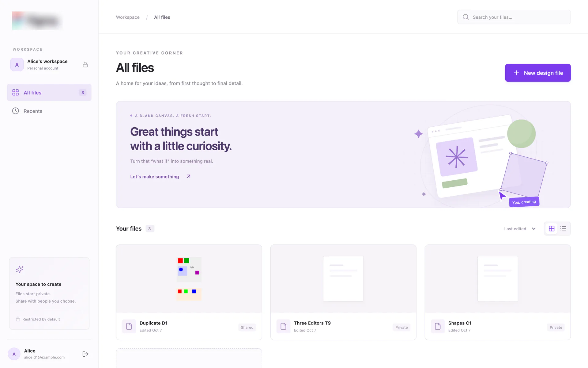588x368 pixels.
Task: Open the Last edited sort dropdown
Action: pyautogui.click(x=520, y=229)
